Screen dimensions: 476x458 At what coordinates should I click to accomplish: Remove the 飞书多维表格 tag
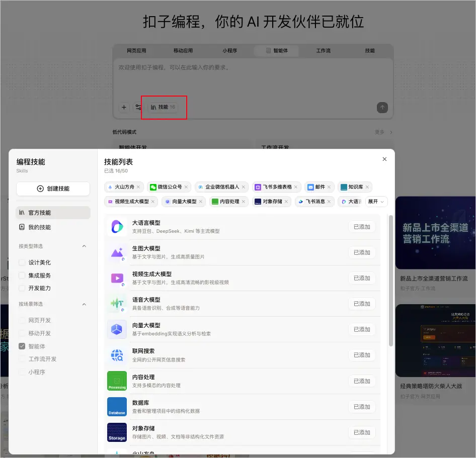tap(296, 187)
